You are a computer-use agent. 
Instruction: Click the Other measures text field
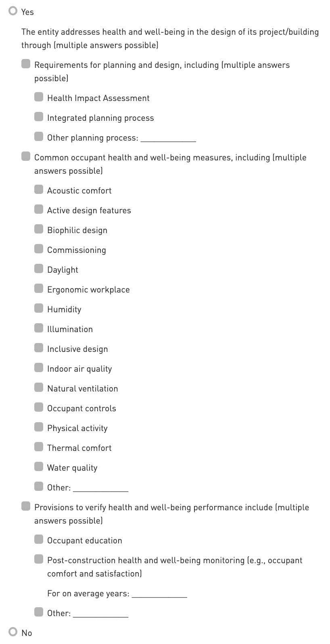pyautogui.click(x=100, y=488)
